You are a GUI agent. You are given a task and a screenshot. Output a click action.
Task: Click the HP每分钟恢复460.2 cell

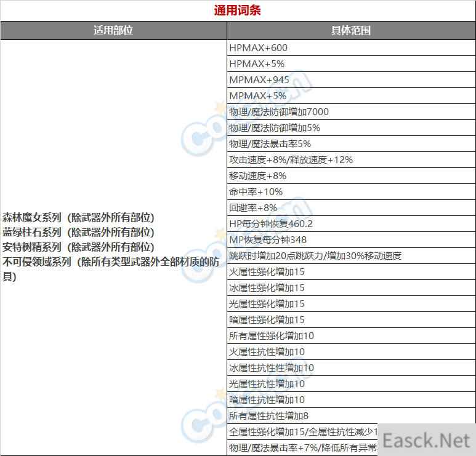pos(271,224)
